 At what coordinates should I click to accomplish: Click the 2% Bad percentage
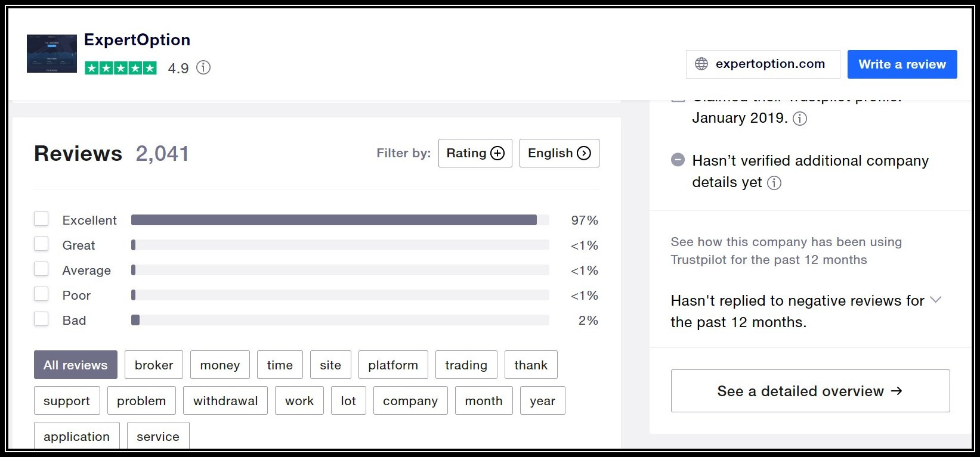point(588,320)
